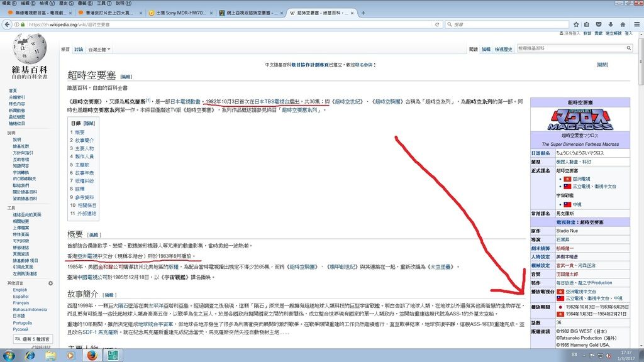Viewport: 644px width, 362px height.
Task: Click the 建立帳號 create account link
Action: point(613,33)
